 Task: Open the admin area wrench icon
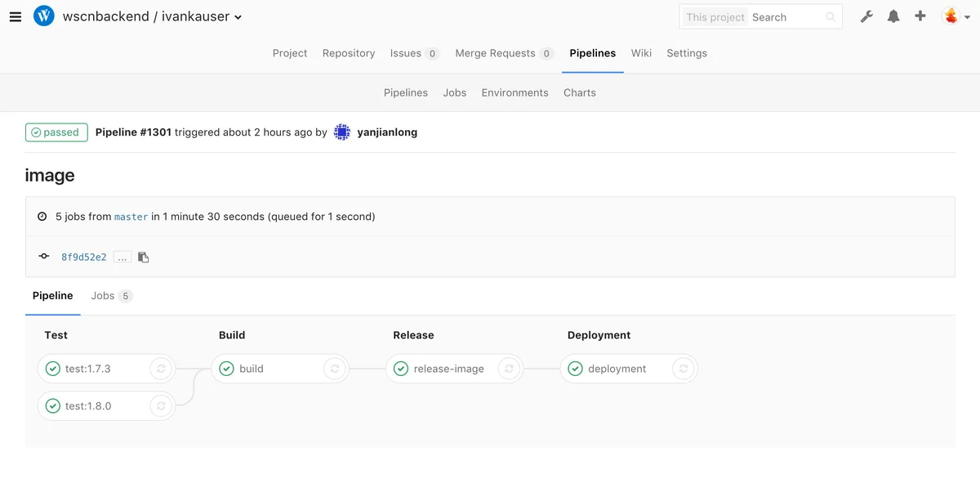[866, 16]
